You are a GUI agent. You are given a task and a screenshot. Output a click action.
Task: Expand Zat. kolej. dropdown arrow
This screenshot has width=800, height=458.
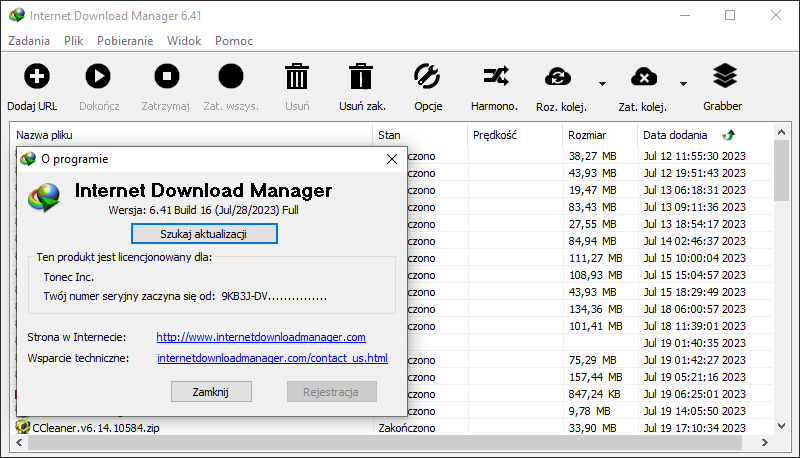683,84
